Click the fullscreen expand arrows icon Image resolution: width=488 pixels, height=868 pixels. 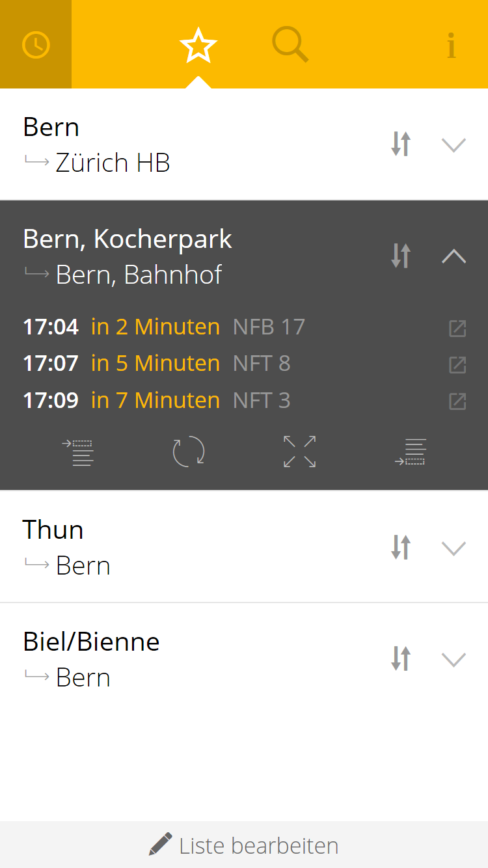[299, 452]
